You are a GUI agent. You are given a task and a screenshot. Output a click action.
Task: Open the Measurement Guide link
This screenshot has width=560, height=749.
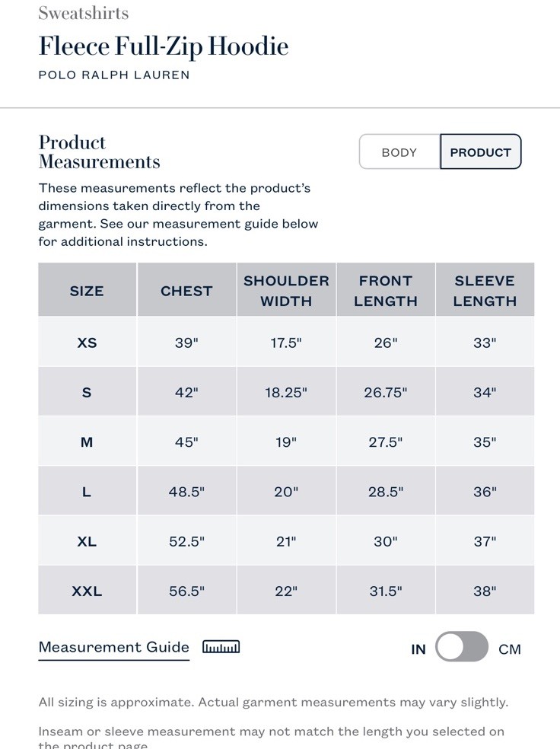pos(113,647)
